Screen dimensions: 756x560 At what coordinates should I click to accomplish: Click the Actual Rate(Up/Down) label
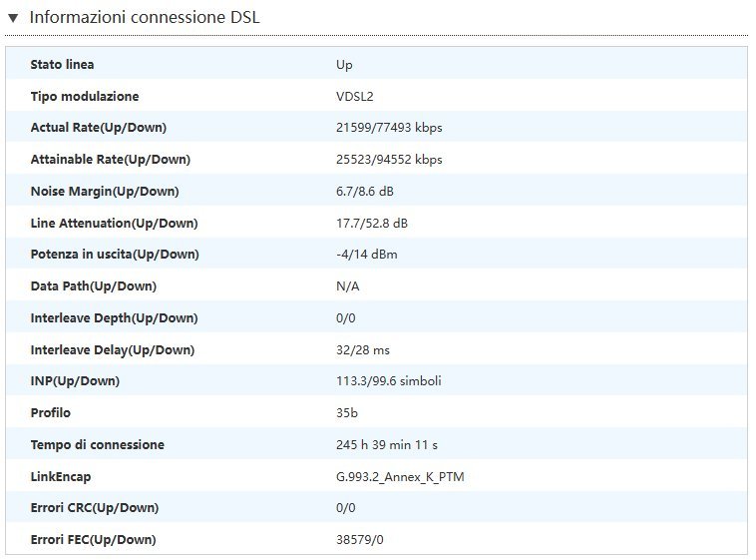tap(99, 128)
